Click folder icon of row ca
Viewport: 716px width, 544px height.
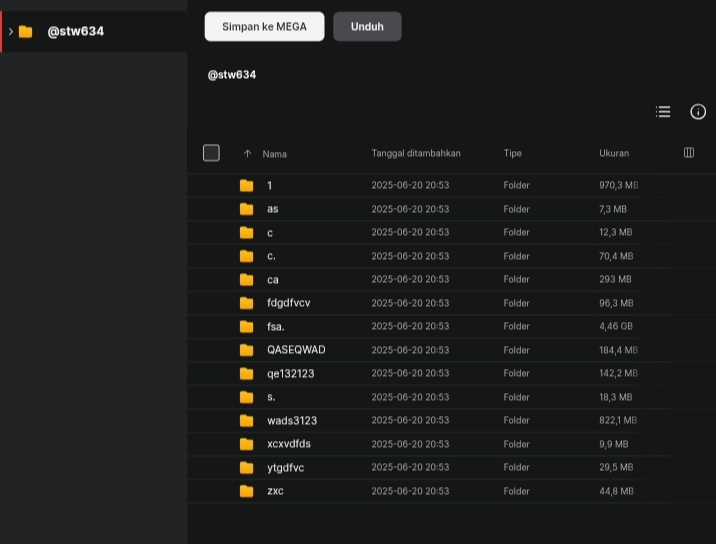(247, 280)
